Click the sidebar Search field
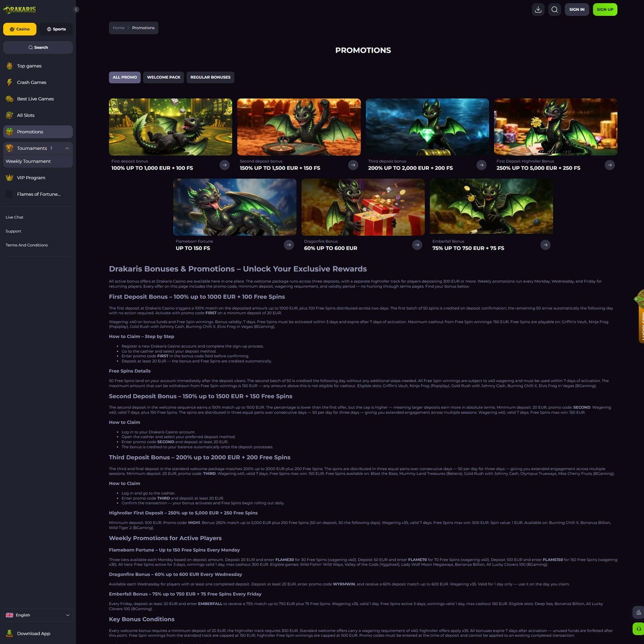 [x=38, y=47]
